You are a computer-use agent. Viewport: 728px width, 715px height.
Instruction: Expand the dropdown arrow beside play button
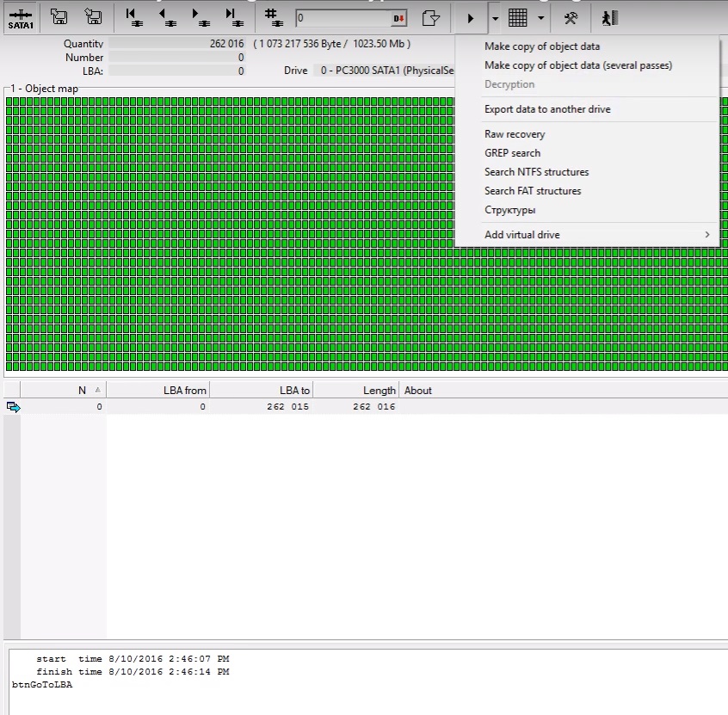click(x=495, y=17)
